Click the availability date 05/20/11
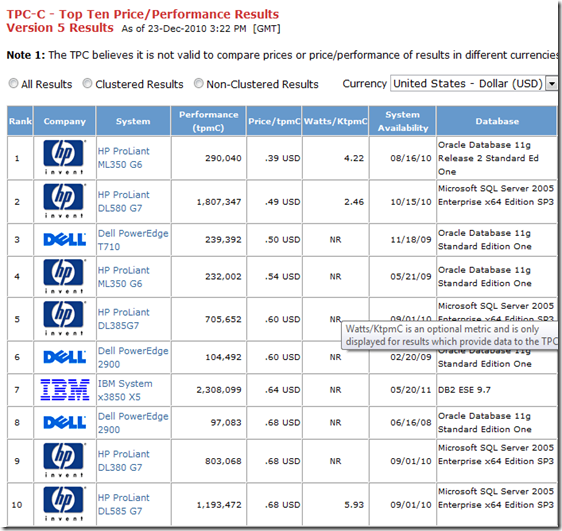 click(411, 390)
